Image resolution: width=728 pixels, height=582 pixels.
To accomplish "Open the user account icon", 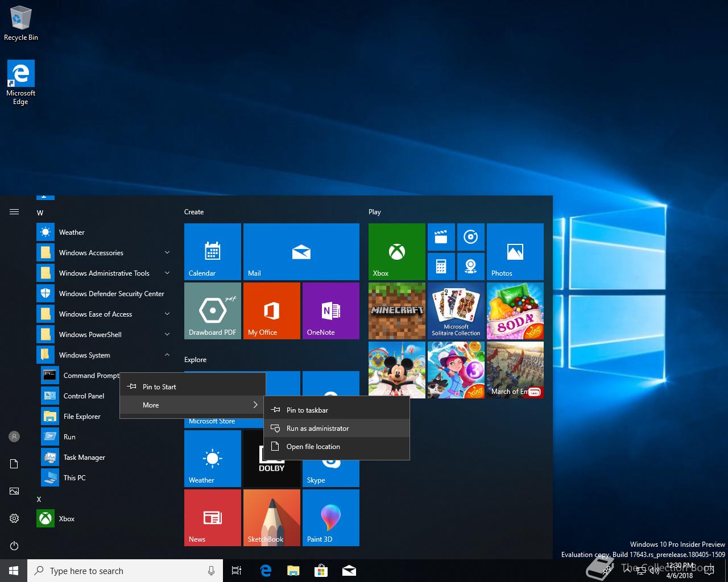I will [14, 436].
